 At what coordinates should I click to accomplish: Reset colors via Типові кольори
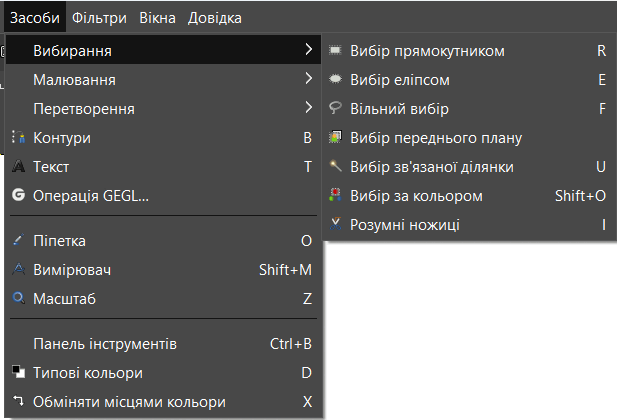tap(163, 372)
